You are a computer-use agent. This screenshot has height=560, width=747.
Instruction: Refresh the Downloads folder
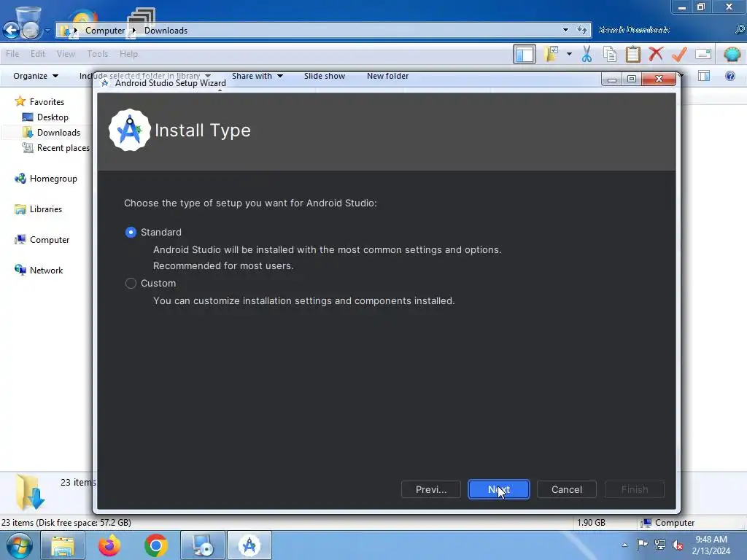[x=581, y=30]
